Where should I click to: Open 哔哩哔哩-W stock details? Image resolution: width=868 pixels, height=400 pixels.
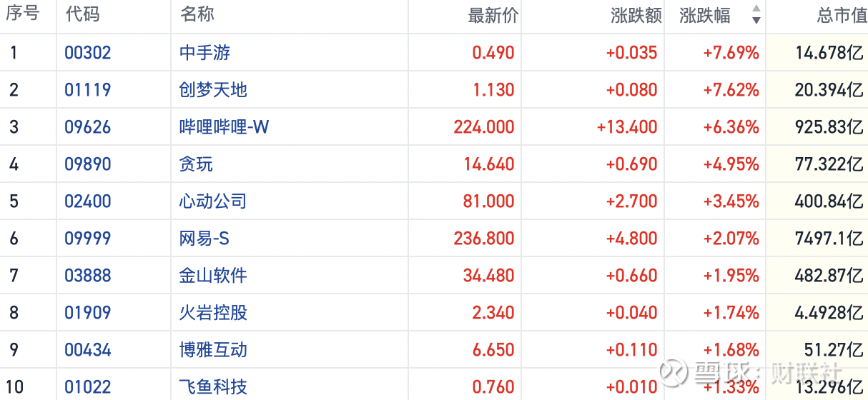click(224, 127)
